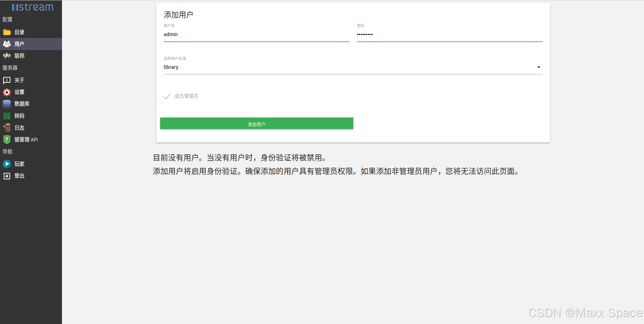Open the gear icon for 设置

click(7, 92)
